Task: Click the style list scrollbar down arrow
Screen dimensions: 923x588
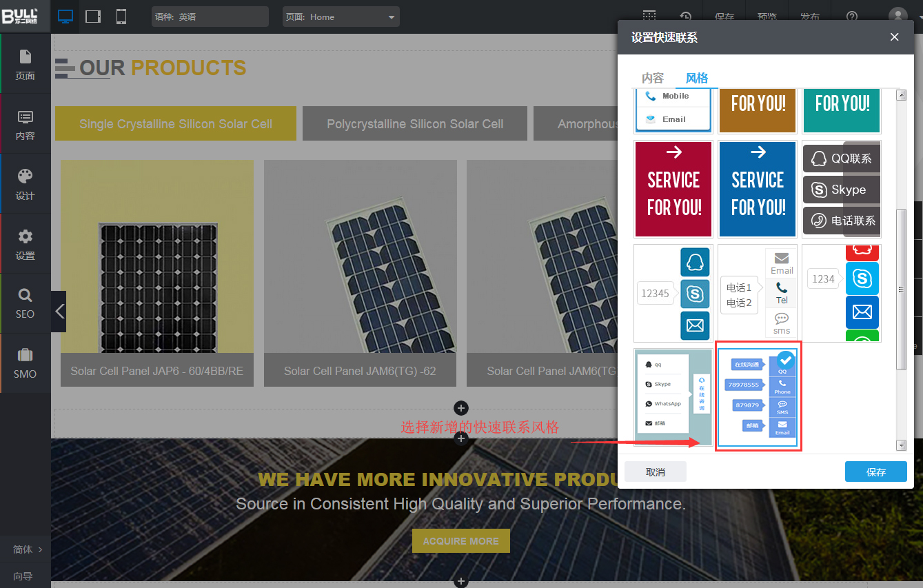Action: click(x=901, y=445)
